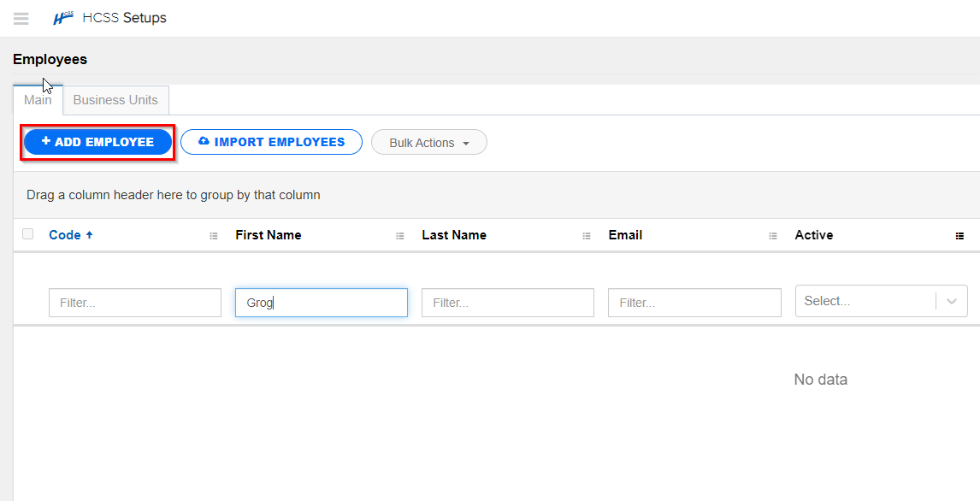Viewport: 980px width, 501px height.
Task: Click the Import Employees button
Action: pyautogui.click(x=271, y=142)
